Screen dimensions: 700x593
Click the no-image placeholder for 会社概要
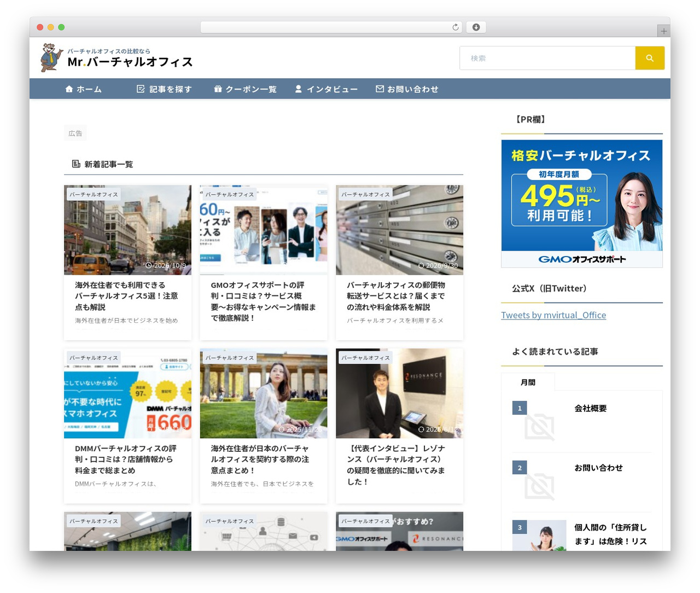[x=539, y=427]
